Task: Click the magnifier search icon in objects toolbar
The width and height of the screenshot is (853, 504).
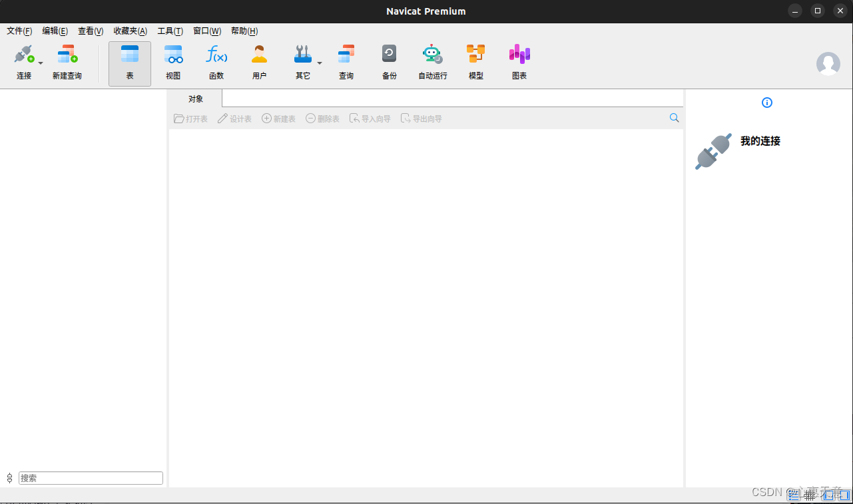Action: pos(675,118)
